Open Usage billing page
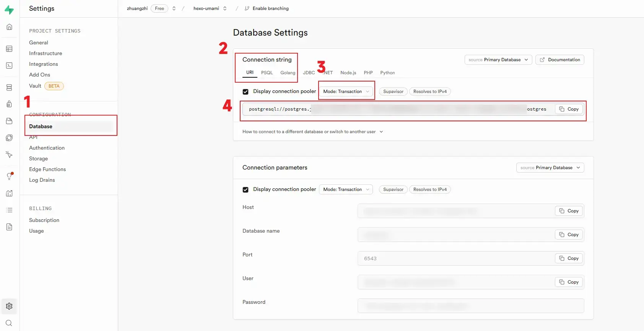 point(36,231)
